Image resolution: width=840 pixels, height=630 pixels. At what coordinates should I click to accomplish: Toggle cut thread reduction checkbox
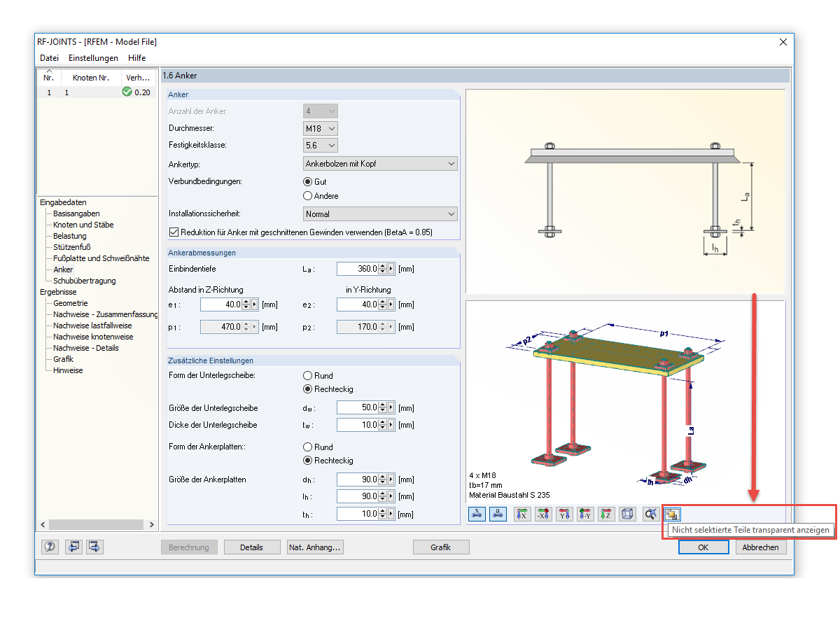click(174, 232)
